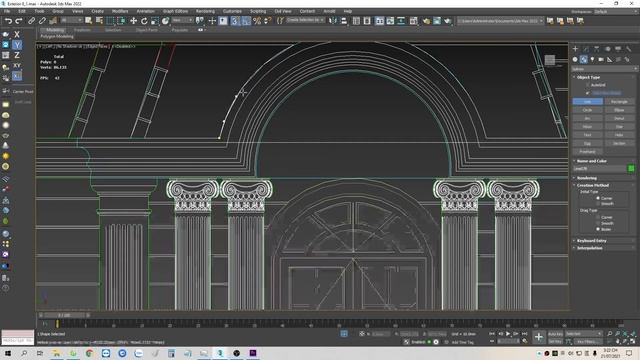640x360 pixels.
Task: Open Select by Name dialog
Action: click(x=99, y=21)
